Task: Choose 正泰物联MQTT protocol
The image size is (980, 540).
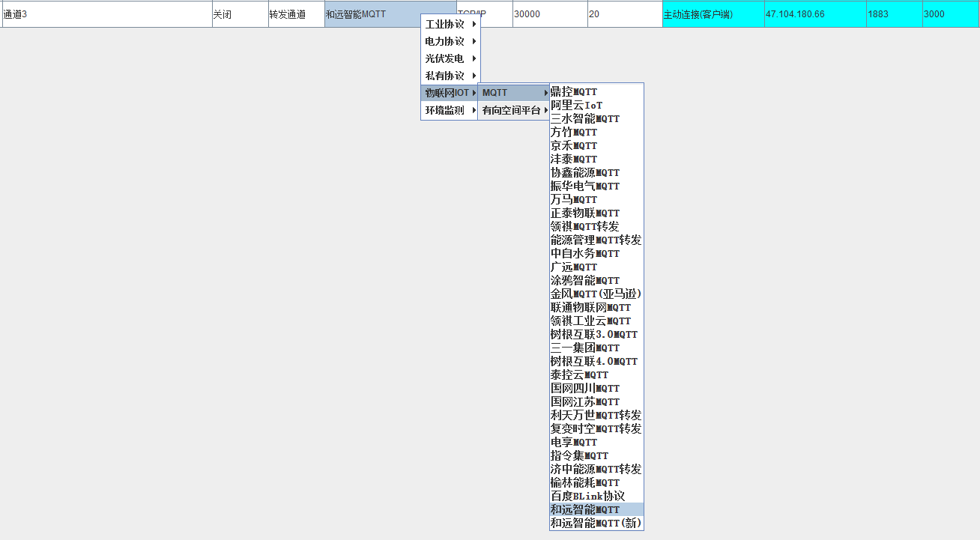Action: point(596,213)
